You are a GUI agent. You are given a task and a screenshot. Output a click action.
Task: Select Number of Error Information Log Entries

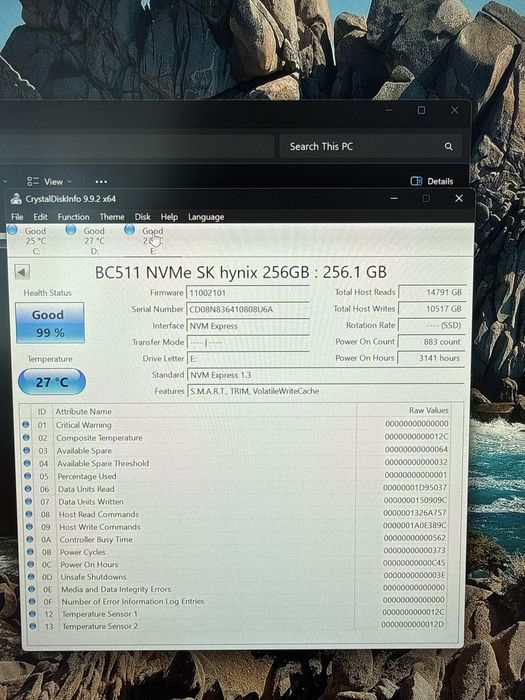(x=236, y=601)
